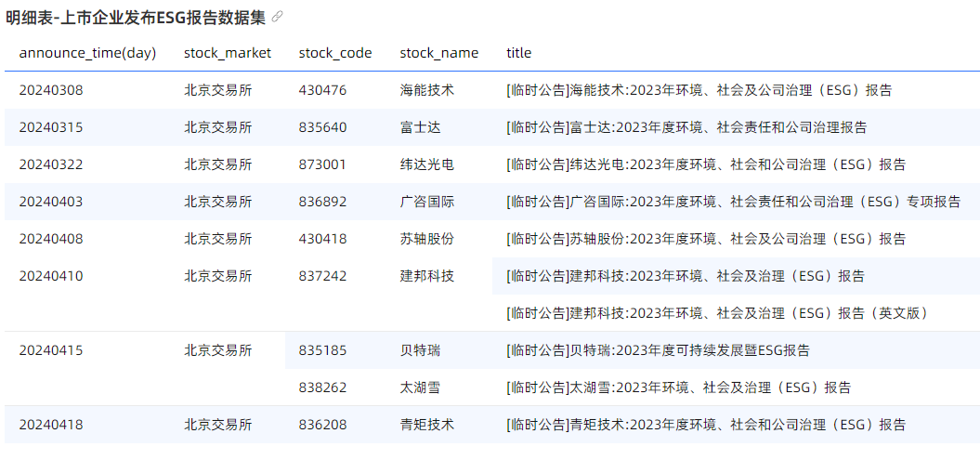Click stock code 835640
The image size is (980, 473).
coord(322,127)
